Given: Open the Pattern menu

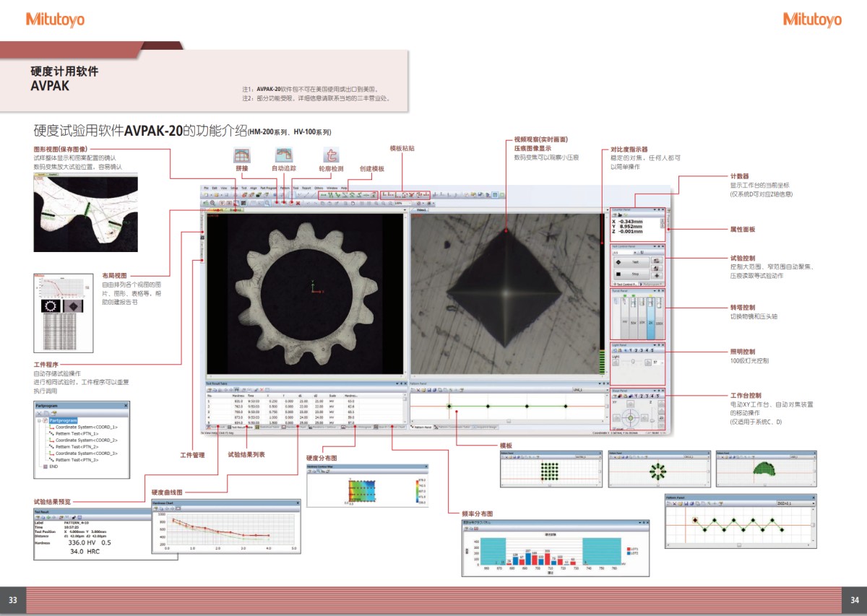Looking at the screenshot, I should pos(285,188).
